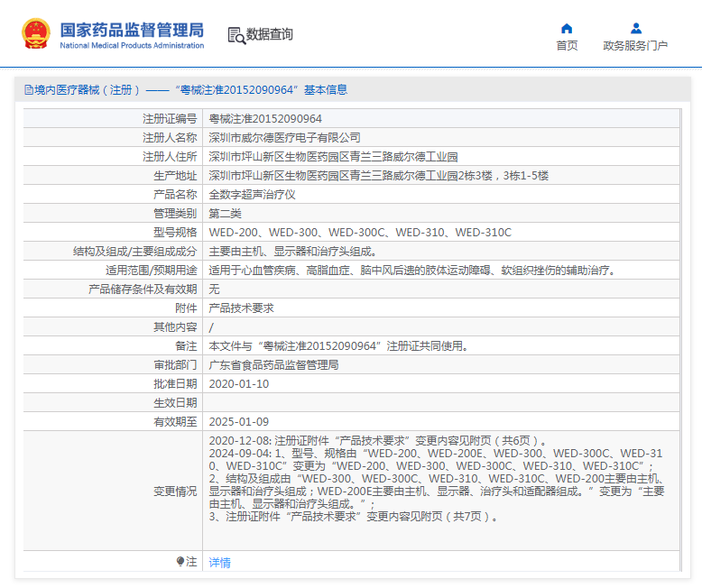The height and width of the screenshot is (588, 702).
Task: Click the 管理类别 label
Action: [x=175, y=214]
